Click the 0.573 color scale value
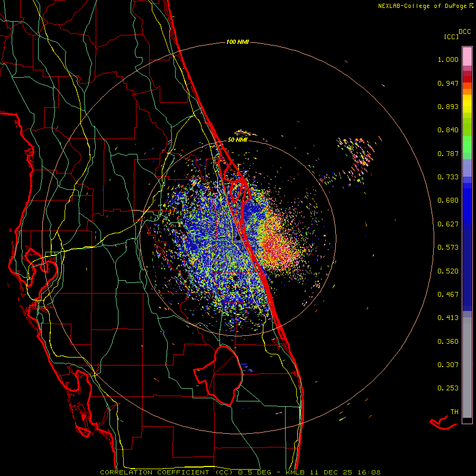This screenshot has height=476, width=476. [448, 248]
